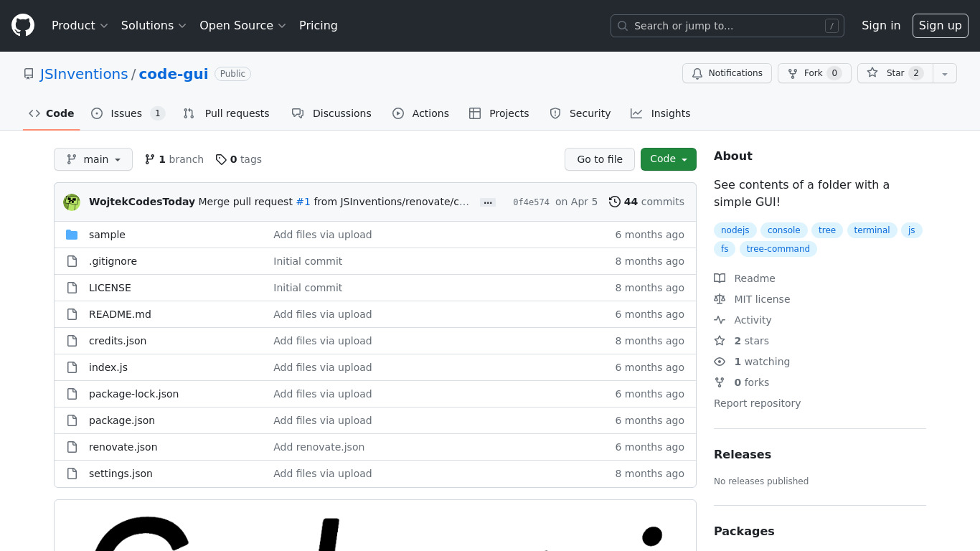Click the file icon next to .gitignore
The height and width of the screenshot is (551, 980).
72,261
